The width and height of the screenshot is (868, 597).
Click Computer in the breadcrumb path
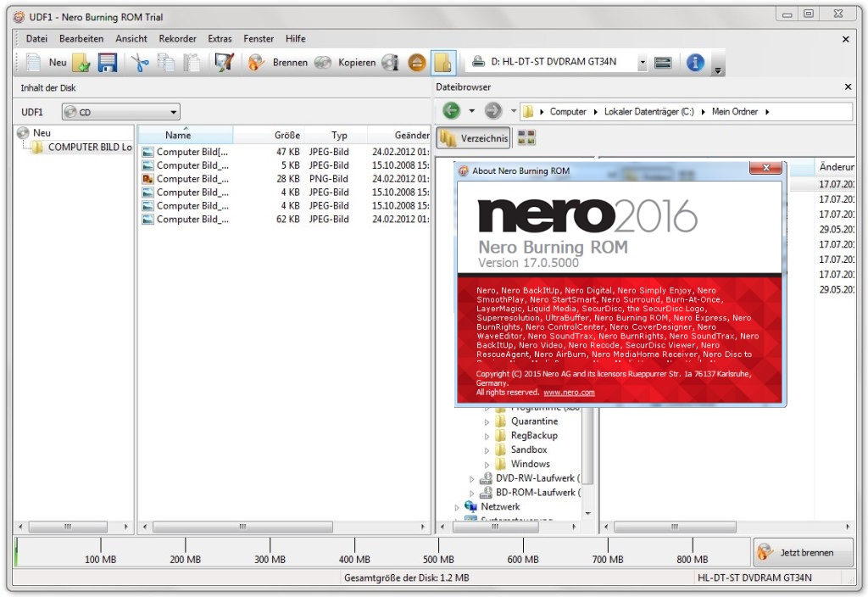[567, 111]
